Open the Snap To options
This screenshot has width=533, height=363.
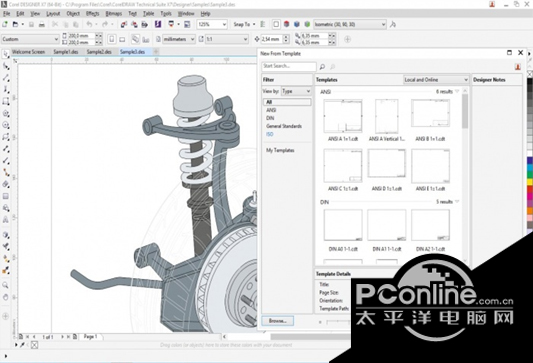(x=244, y=24)
